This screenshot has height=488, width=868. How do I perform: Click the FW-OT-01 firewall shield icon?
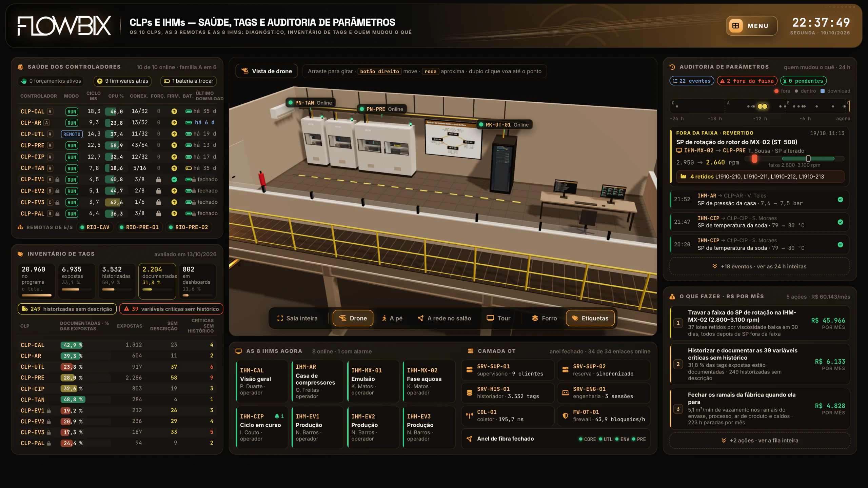(x=565, y=415)
